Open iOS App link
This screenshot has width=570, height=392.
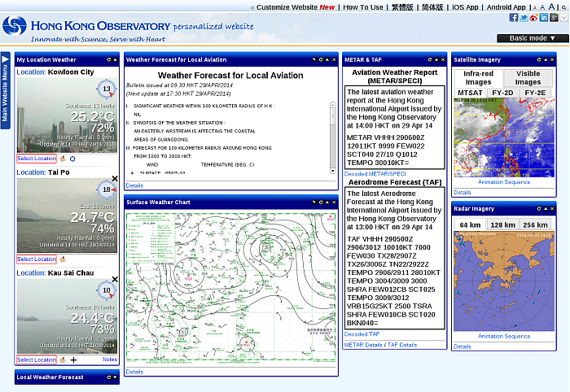click(x=465, y=7)
